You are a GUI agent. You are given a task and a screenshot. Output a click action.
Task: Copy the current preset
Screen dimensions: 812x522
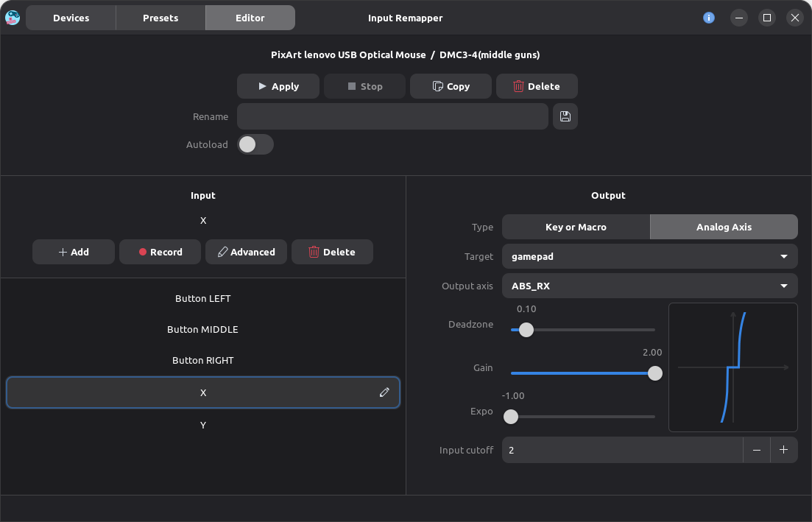click(451, 86)
